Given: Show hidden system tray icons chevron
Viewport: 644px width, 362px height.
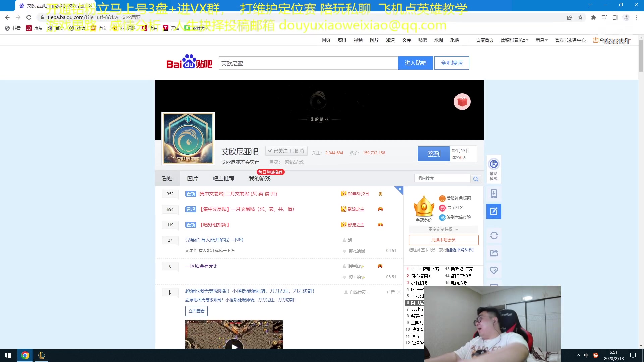Looking at the screenshot, I should [578, 355].
